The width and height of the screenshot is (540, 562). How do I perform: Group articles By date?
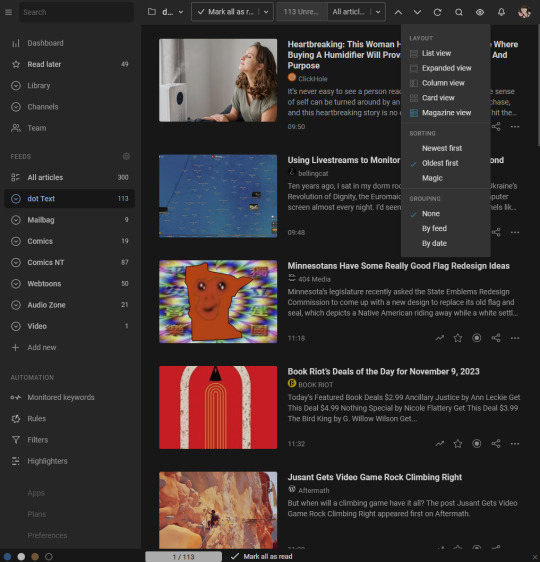(445, 243)
